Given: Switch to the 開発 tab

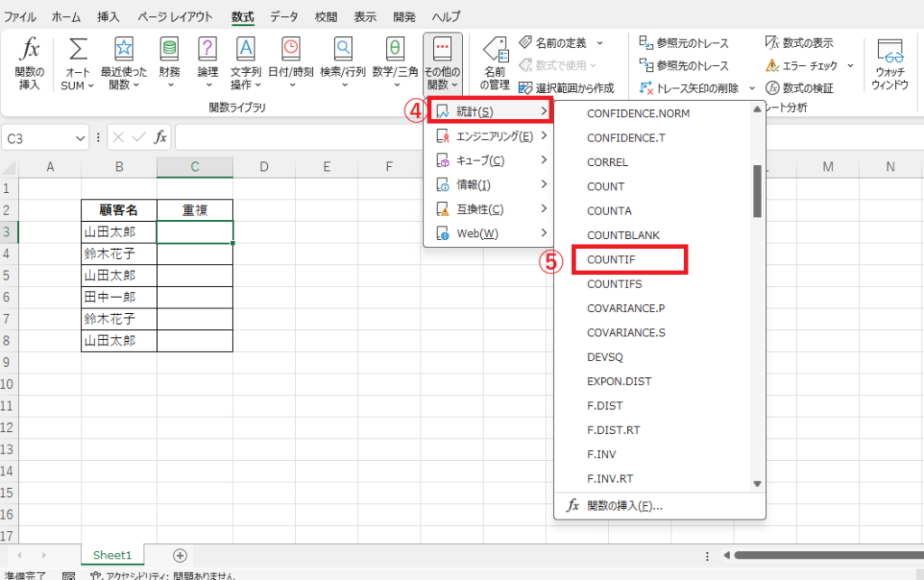Looking at the screenshot, I should click(404, 17).
